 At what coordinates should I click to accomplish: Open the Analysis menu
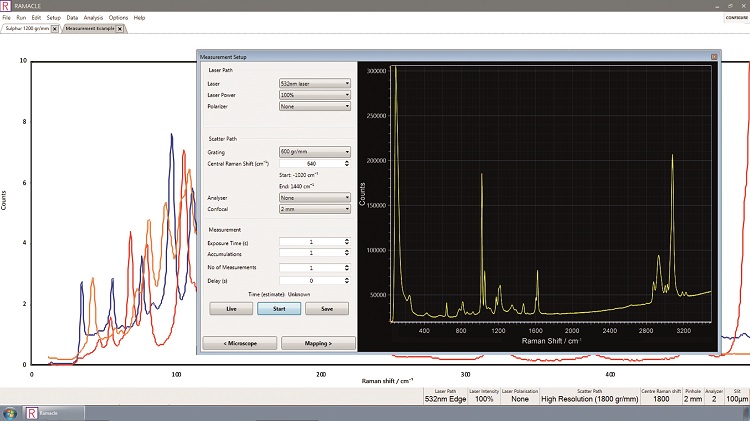tap(93, 18)
